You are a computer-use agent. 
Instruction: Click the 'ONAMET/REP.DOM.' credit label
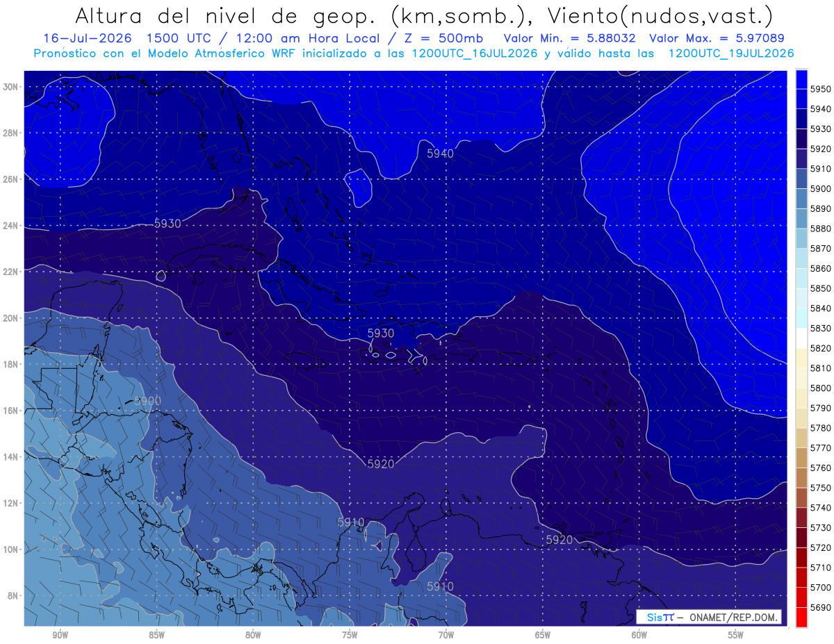click(733, 617)
